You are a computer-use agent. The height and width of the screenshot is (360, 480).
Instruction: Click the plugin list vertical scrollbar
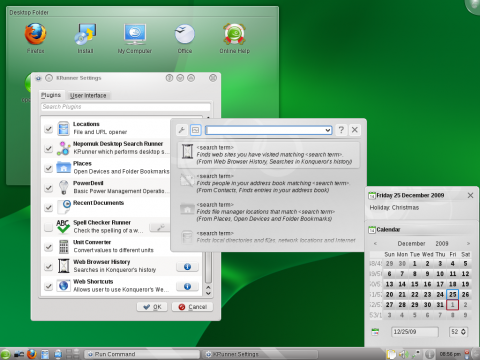click(208, 267)
